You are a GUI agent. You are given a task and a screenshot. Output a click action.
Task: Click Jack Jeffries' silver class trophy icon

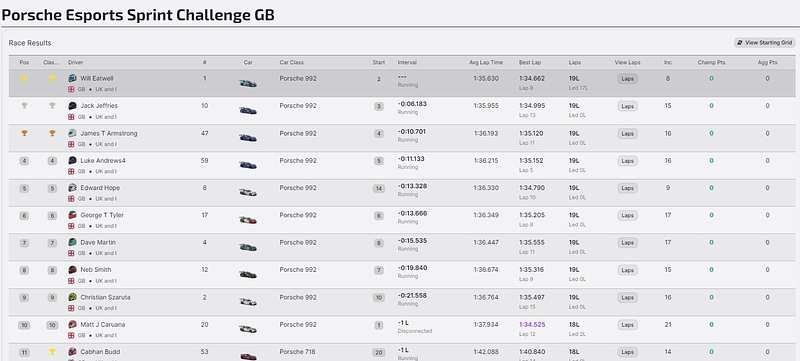point(52,106)
